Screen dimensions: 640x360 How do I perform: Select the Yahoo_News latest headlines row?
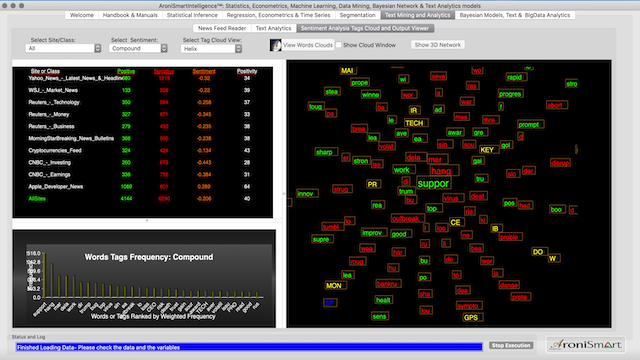[x=143, y=78]
